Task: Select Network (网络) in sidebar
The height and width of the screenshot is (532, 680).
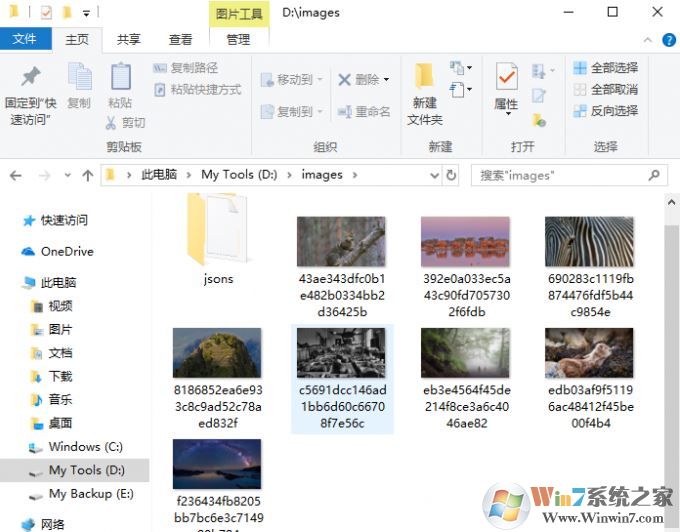Action: [x=43, y=524]
